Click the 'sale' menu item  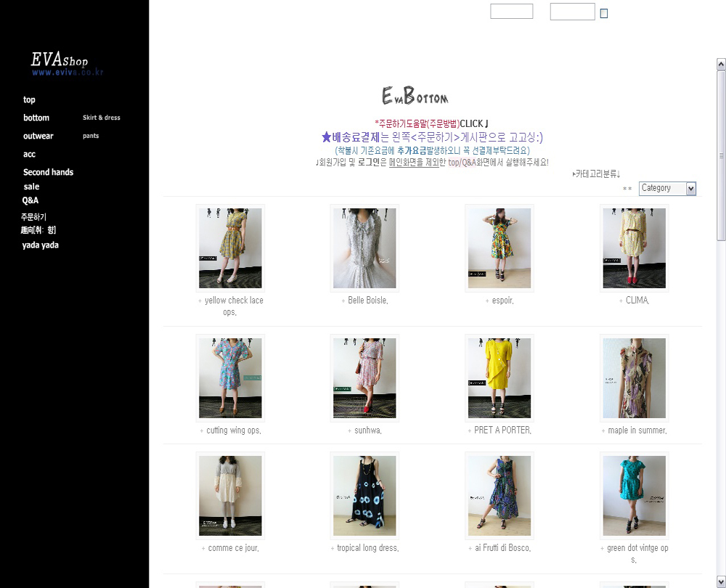31,187
